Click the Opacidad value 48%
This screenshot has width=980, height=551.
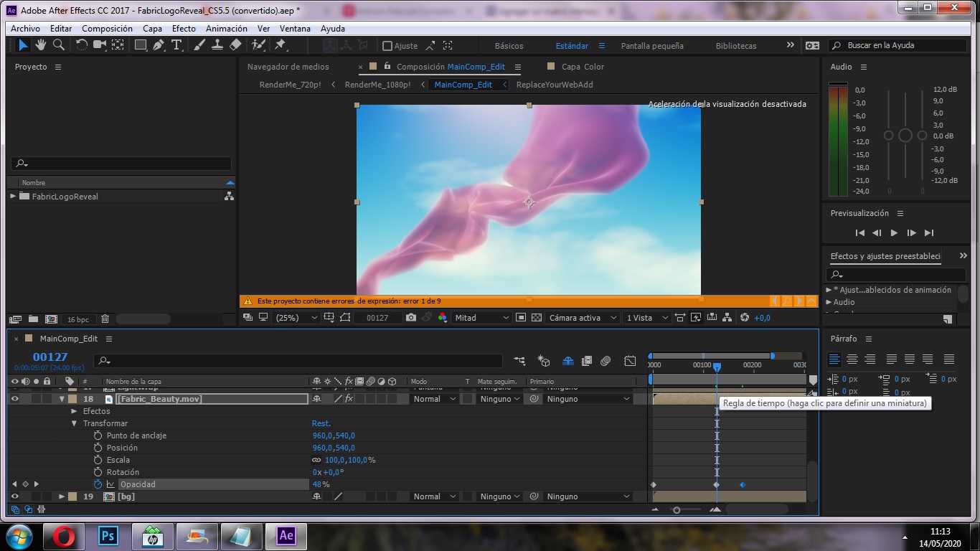coord(321,484)
